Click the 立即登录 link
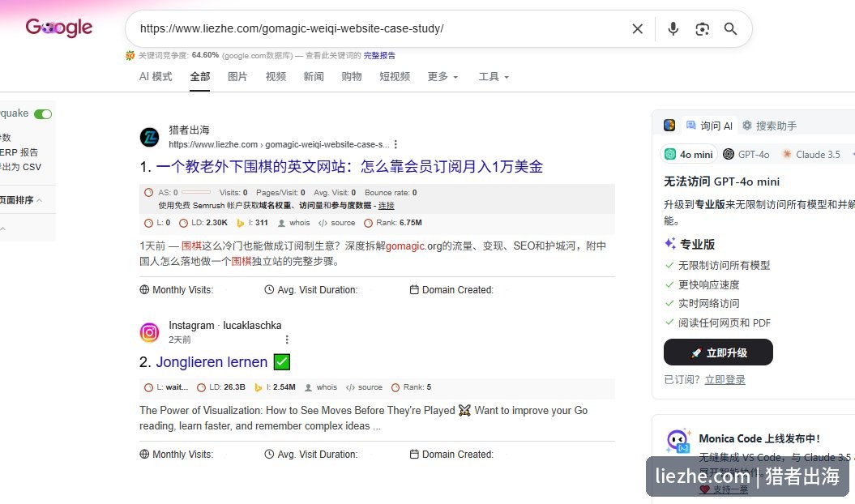This screenshot has width=855, height=504. pyautogui.click(x=725, y=380)
